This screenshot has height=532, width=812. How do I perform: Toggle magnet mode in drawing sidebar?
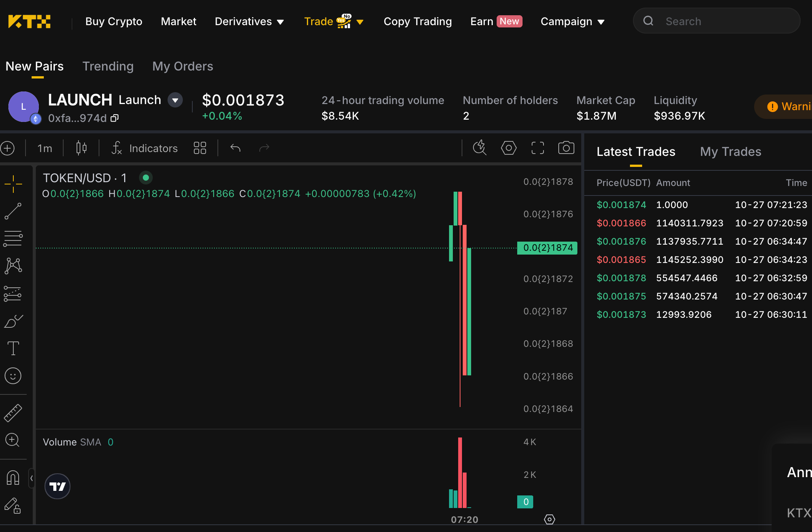coord(13,477)
